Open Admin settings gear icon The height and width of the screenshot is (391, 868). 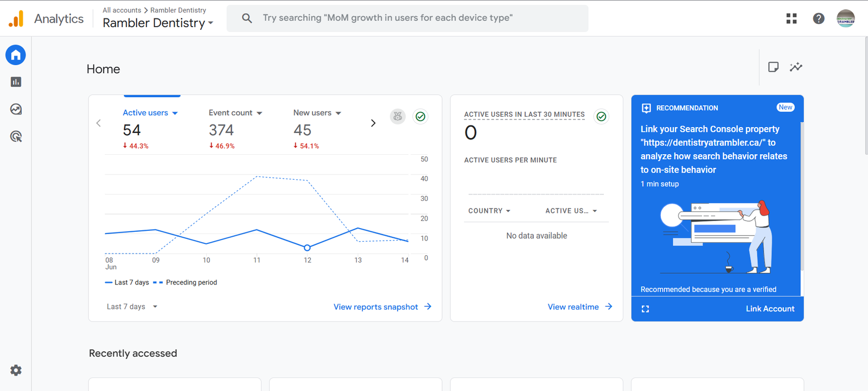click(x=16, y=370)
